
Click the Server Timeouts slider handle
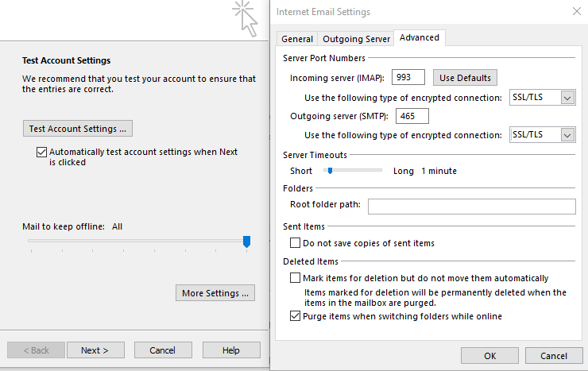pyautogui.click(x=330, y=171)
